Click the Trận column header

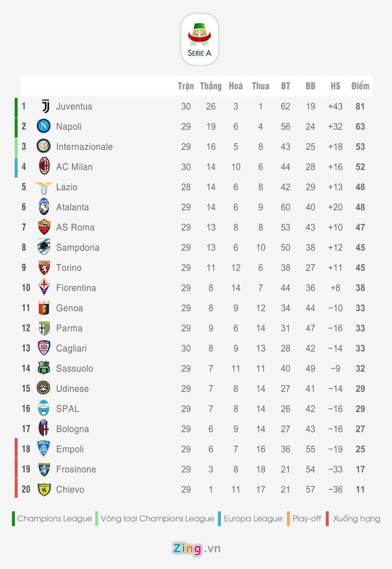click(186, 86)
